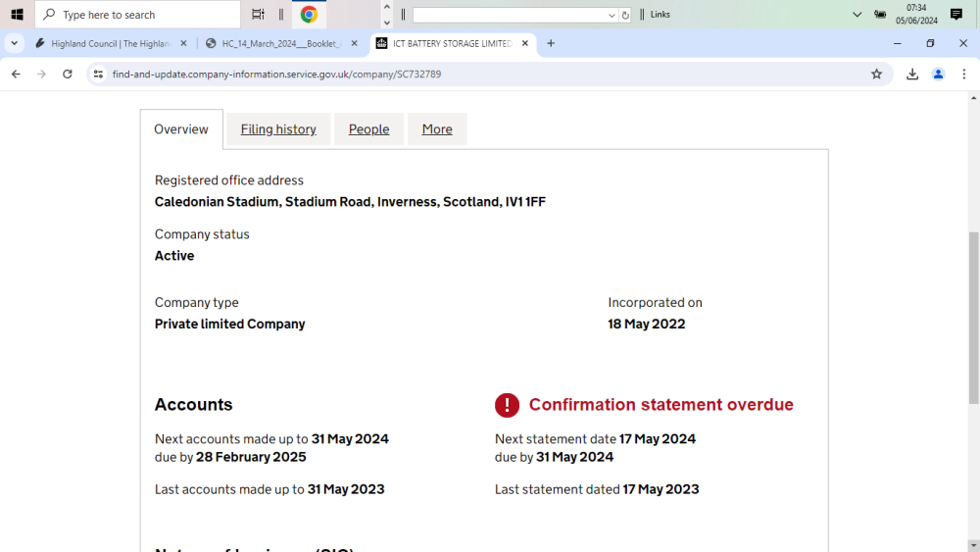Click the Caledonian Stadium registered office address

click(350, 202)
